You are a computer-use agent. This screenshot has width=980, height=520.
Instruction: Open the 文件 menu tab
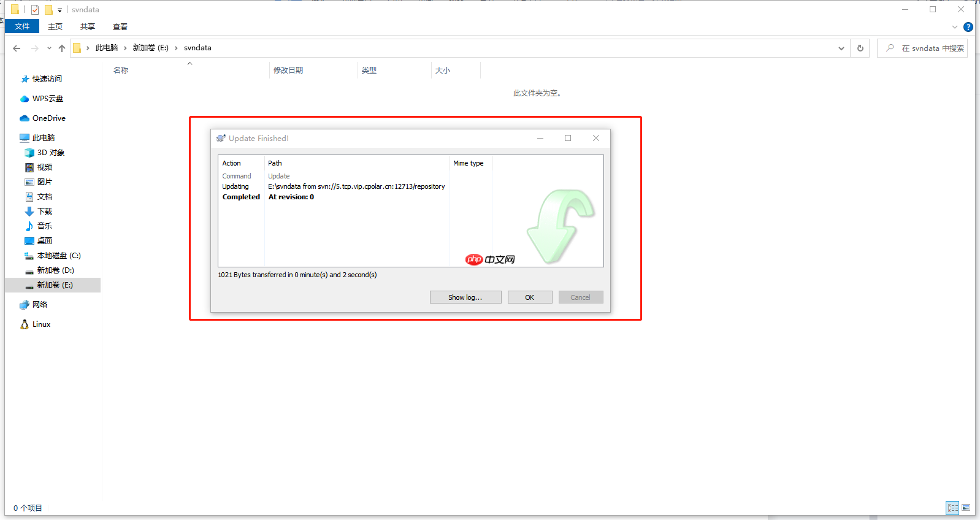pyautogui.click(x=22, y=26)
